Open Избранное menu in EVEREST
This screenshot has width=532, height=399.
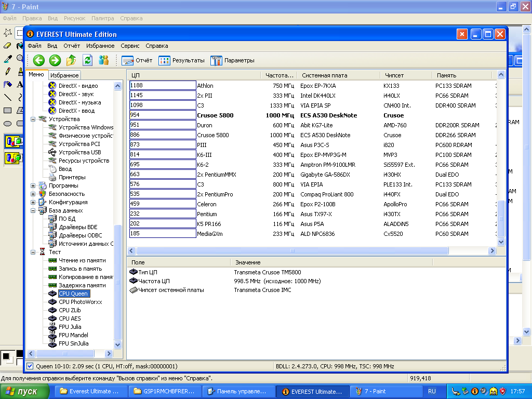point(100,46)
